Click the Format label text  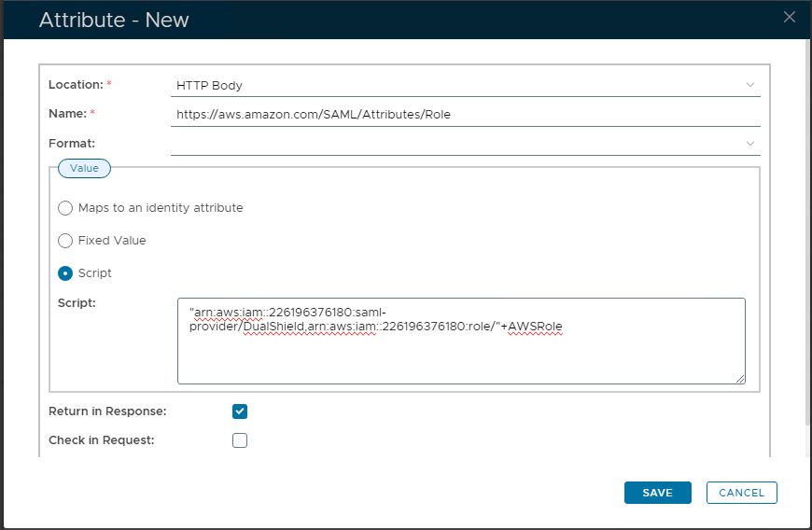click(72, 144)
